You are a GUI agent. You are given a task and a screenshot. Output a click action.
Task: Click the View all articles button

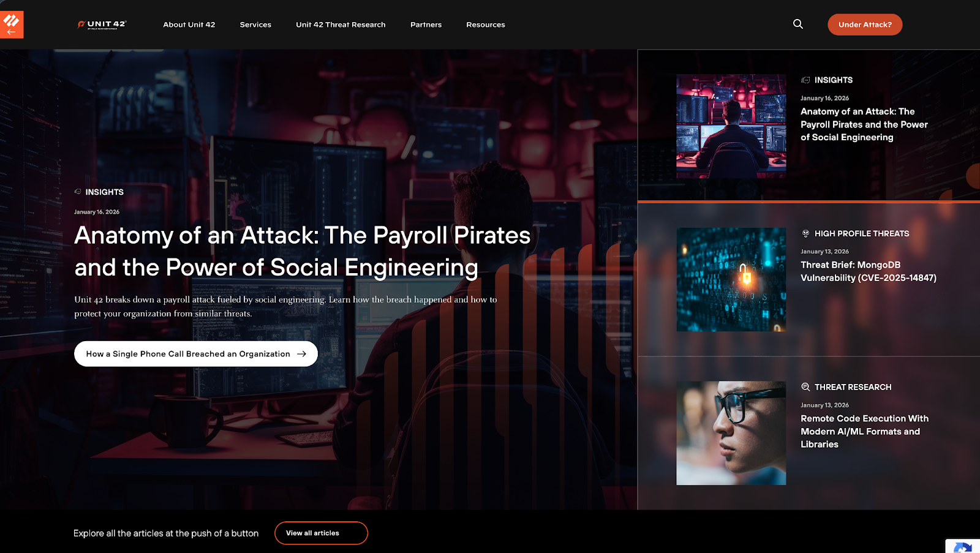click(321, 533)
